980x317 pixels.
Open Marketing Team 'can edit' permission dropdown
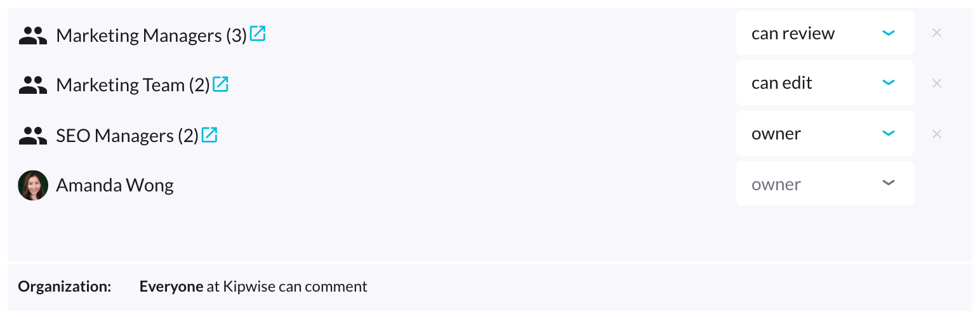coord(824,83)
